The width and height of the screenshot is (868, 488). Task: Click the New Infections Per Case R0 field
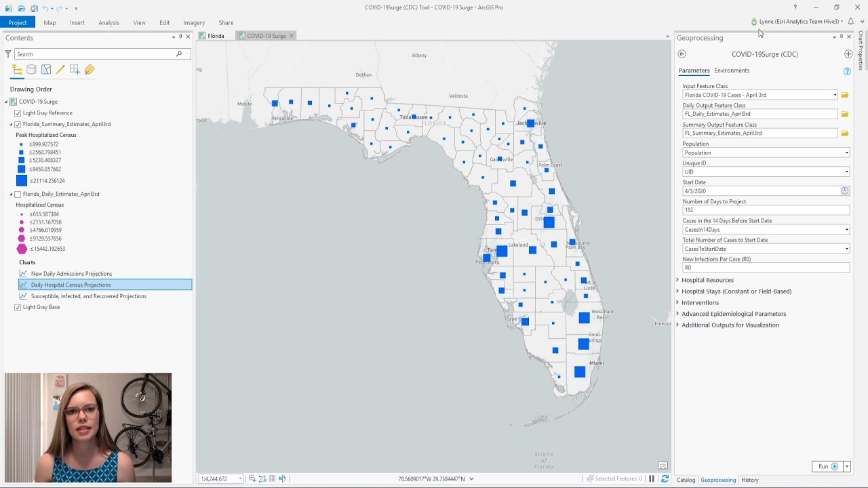766,268
